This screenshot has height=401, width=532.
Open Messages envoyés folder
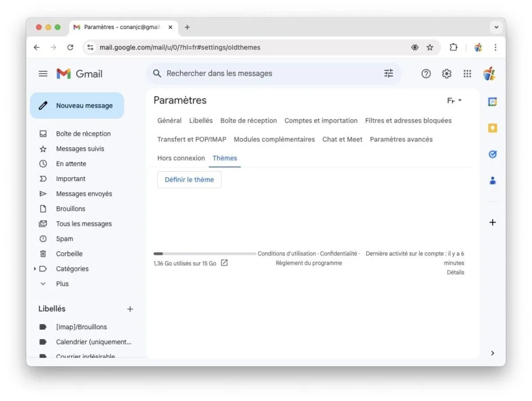pos(84,193)
